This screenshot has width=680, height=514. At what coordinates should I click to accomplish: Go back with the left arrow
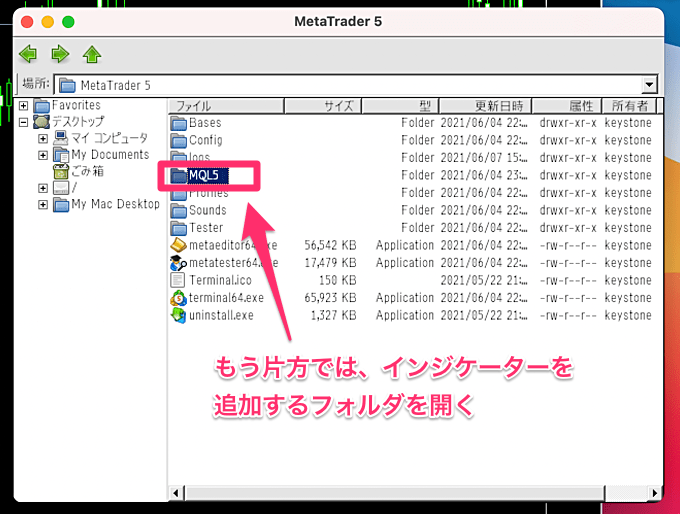point(28,54)
